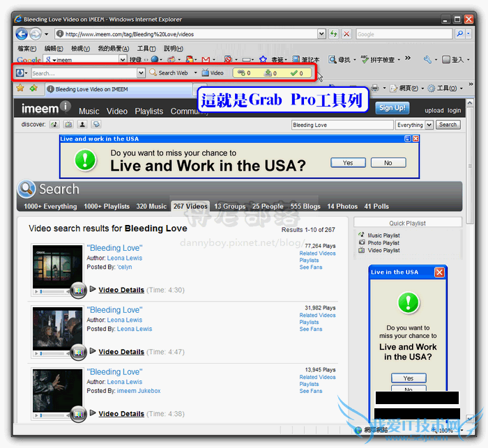Click the discover chat bubble icon
Screen dimensions: 488x448
pyautogui.click(x=96, y=125)
